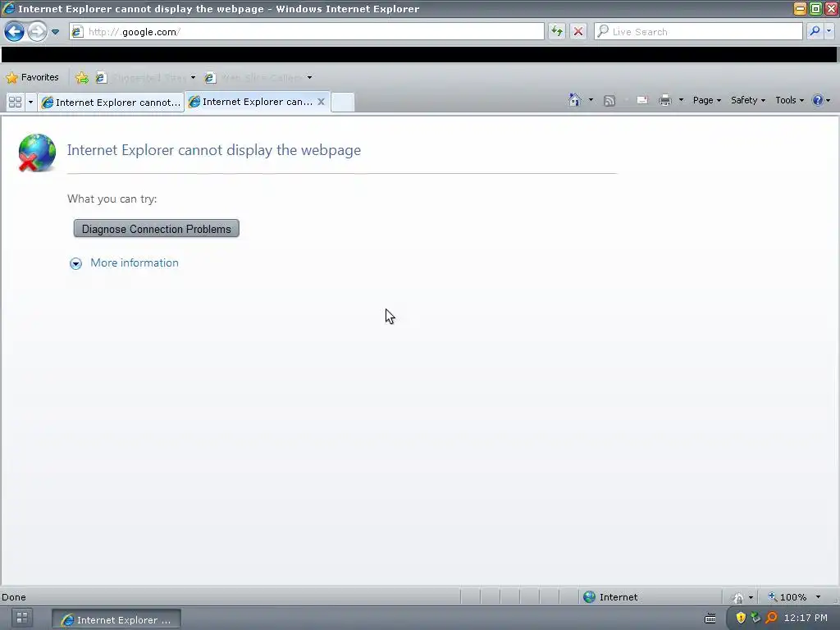Screen dimensions: 840x630
Task: Click the More information link text
Action: pyautogui.click(x=135, y=263)
